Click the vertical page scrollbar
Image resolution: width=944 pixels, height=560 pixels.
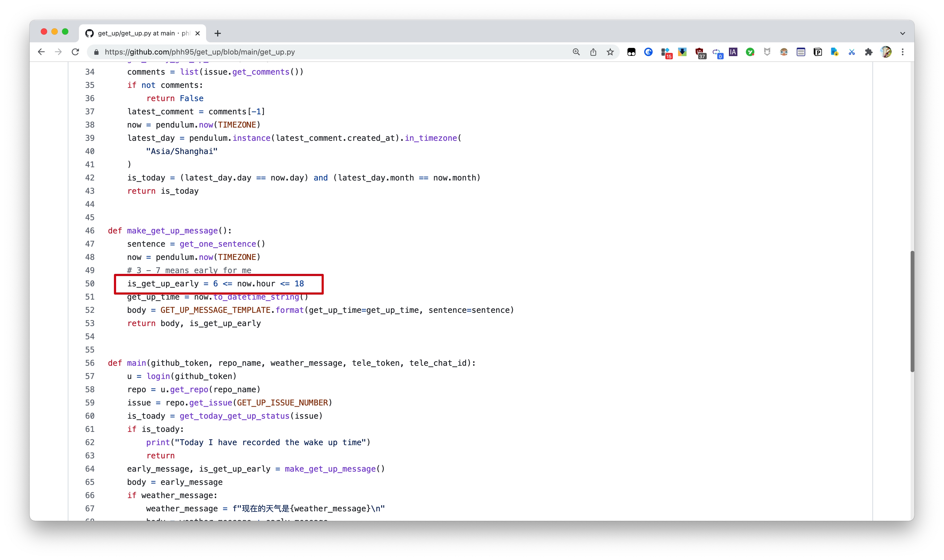pyautogui.click(x=912, y=311)
